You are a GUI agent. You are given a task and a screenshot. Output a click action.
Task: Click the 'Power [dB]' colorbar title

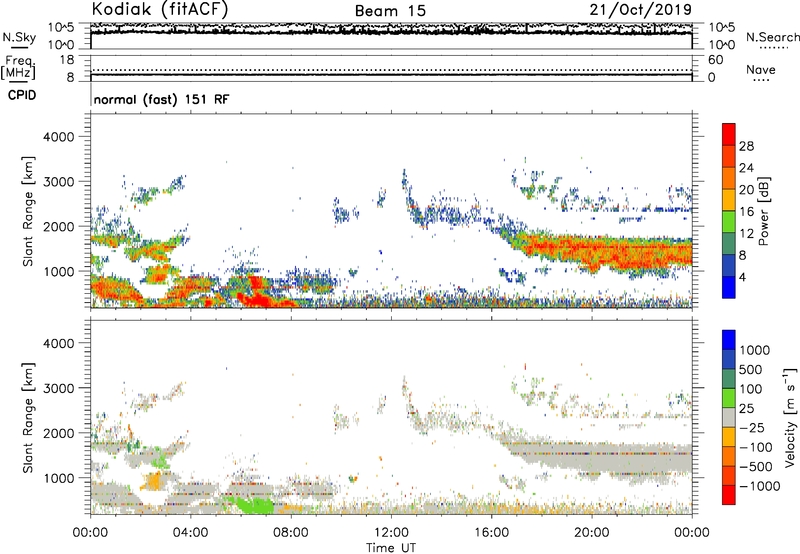(x=763, y=211)
